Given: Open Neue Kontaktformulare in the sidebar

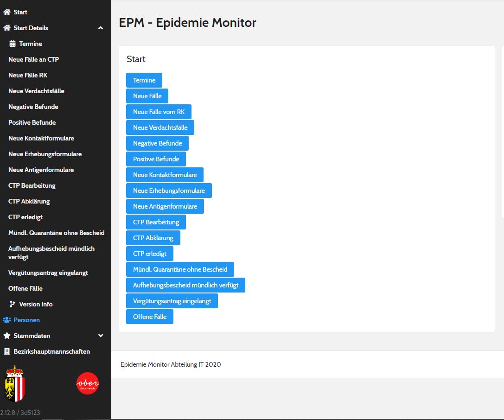Looking at the screenshot, I should [x=41, y=138].
